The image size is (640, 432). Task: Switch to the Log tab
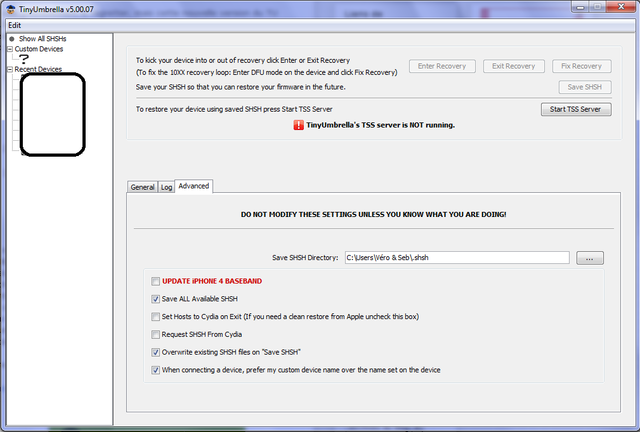166,187
